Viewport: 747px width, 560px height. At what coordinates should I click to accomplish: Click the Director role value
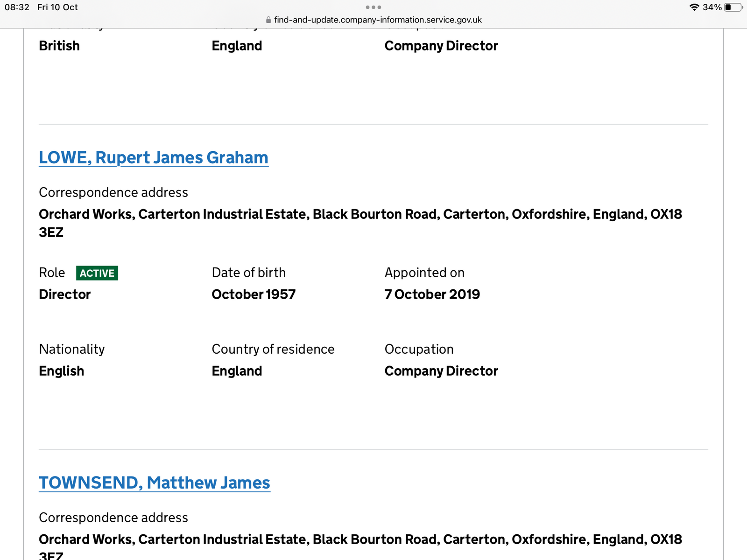coord(65,294)
